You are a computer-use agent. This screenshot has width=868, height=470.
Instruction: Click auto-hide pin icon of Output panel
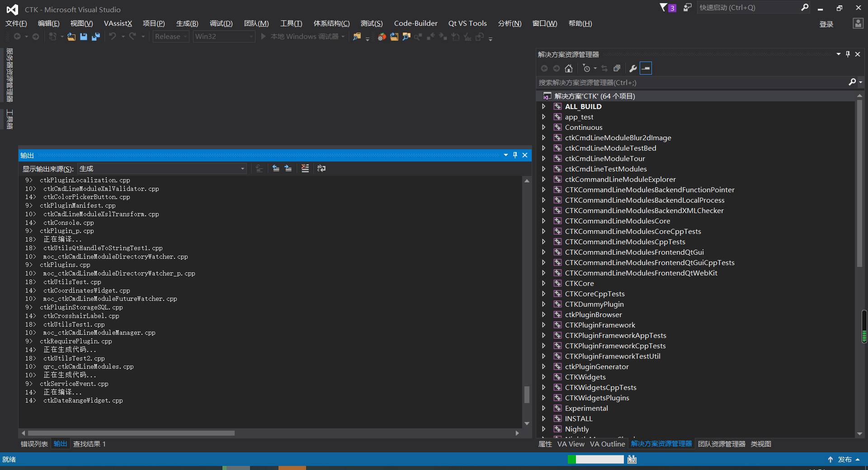[515, 155]
